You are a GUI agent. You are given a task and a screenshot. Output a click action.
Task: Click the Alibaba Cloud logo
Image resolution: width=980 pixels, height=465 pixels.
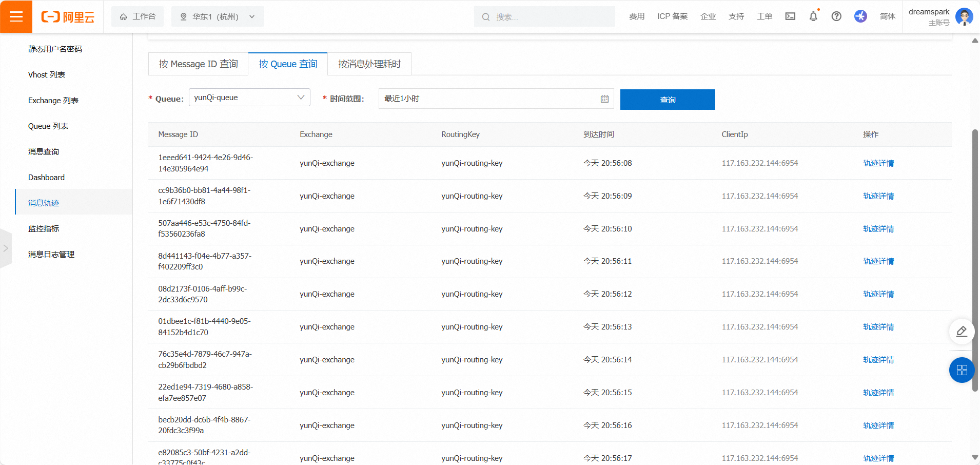(68, 17)
